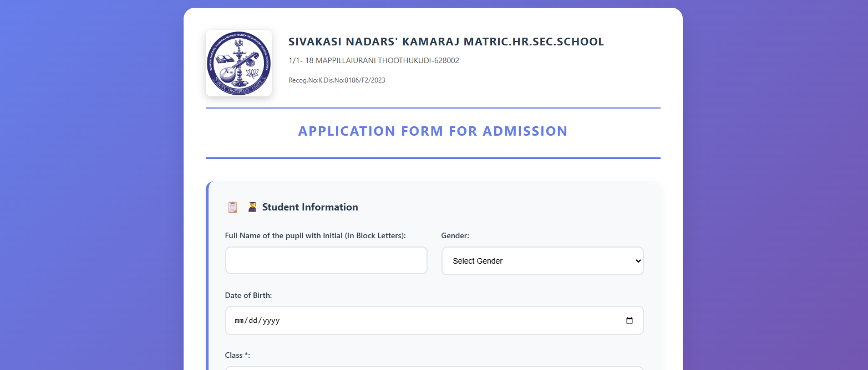Click the Gender label above the dropdown
Screen dimensions: 868x370
pyautogui.click(x=454, y=235)
